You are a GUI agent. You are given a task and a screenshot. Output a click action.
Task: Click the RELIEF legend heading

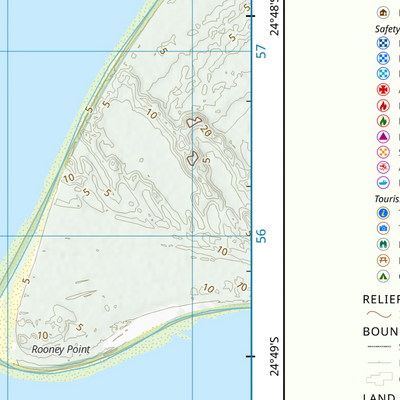[381, 299]
